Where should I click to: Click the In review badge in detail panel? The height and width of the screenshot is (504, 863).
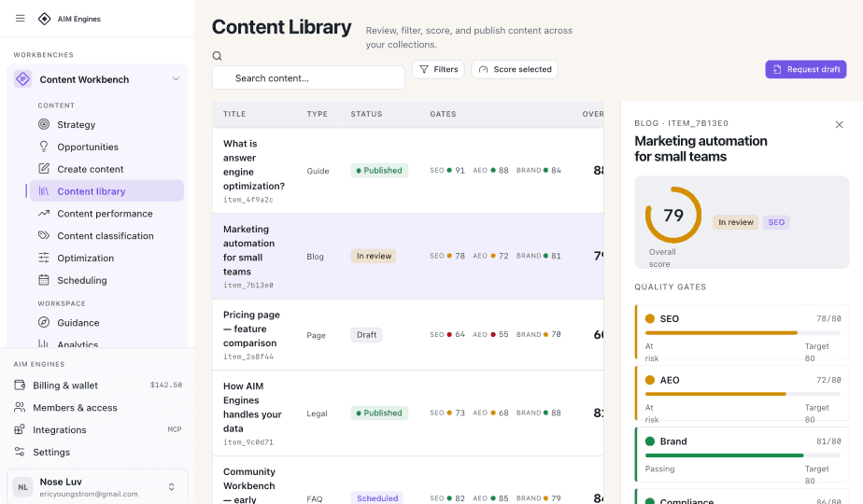coord(735,222)
